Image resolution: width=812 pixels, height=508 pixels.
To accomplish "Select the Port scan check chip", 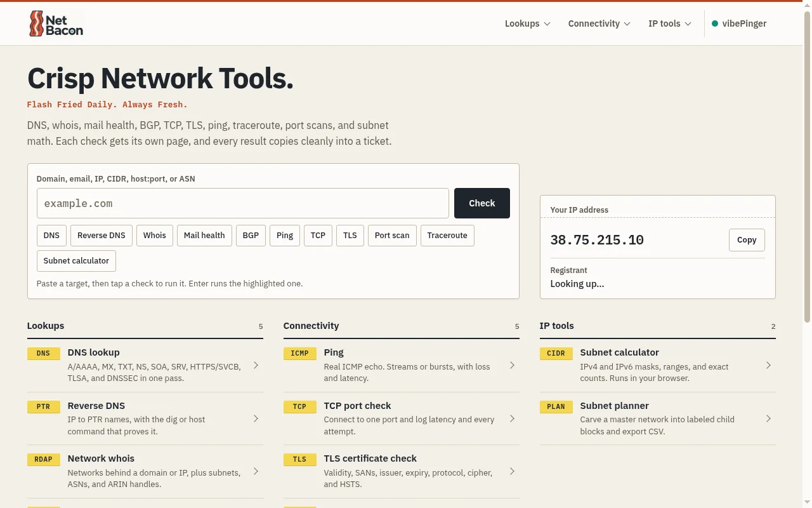I will (392, 235).
